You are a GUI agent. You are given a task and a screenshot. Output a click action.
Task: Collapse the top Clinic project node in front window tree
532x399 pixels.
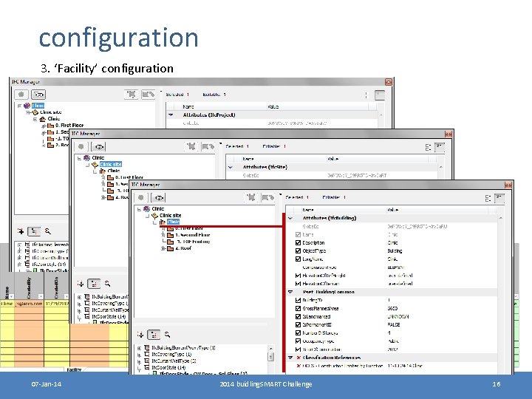point(139,209)
